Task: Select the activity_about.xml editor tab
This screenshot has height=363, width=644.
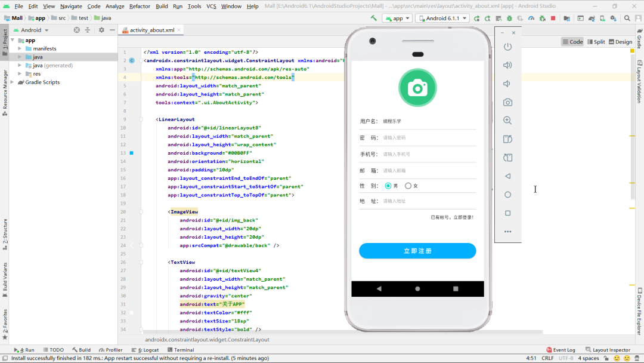Action: point(151,30)
